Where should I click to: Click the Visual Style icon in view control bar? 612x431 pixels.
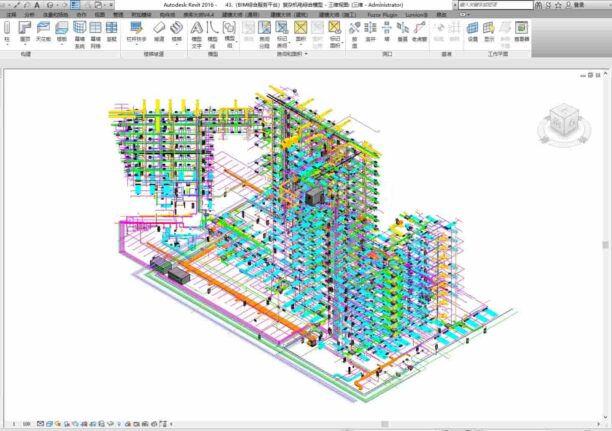tap(49, 424)
